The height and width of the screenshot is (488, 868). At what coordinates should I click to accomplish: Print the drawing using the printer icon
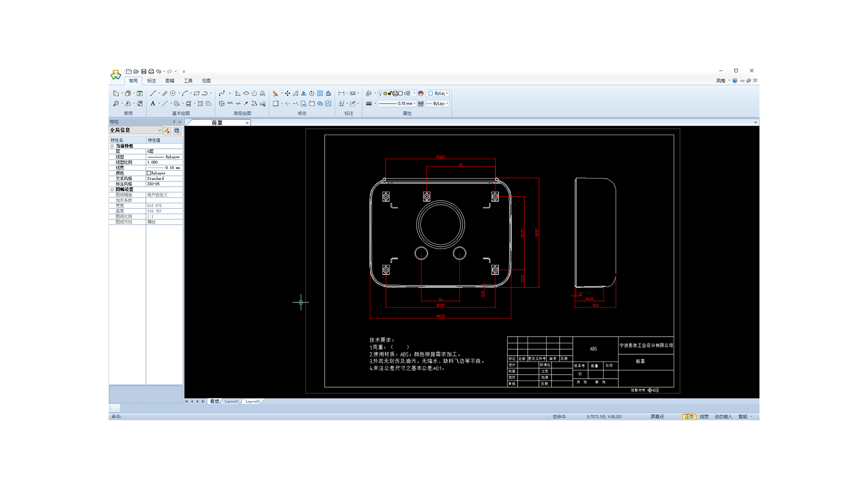[151, 71]
